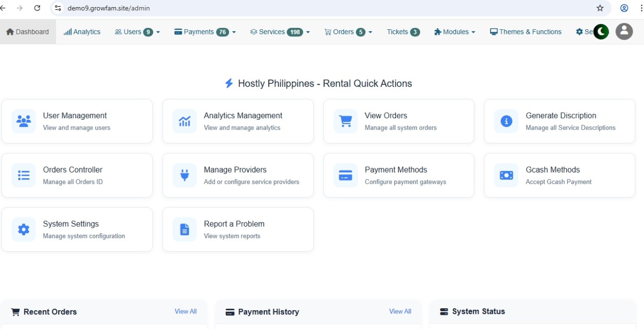This screenshot has width=644, height=329.
Task: Open the Report a Problem title
Action: [x=234, y=224]
